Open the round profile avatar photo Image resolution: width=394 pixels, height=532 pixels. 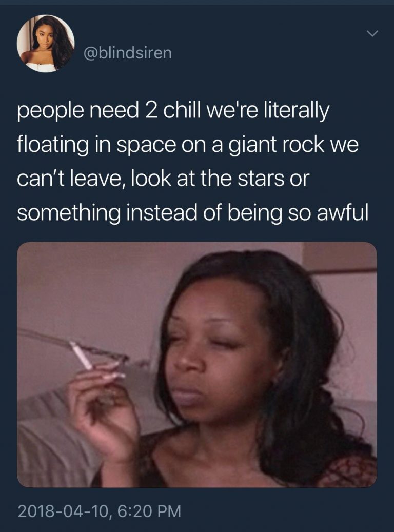click(46, 44)
